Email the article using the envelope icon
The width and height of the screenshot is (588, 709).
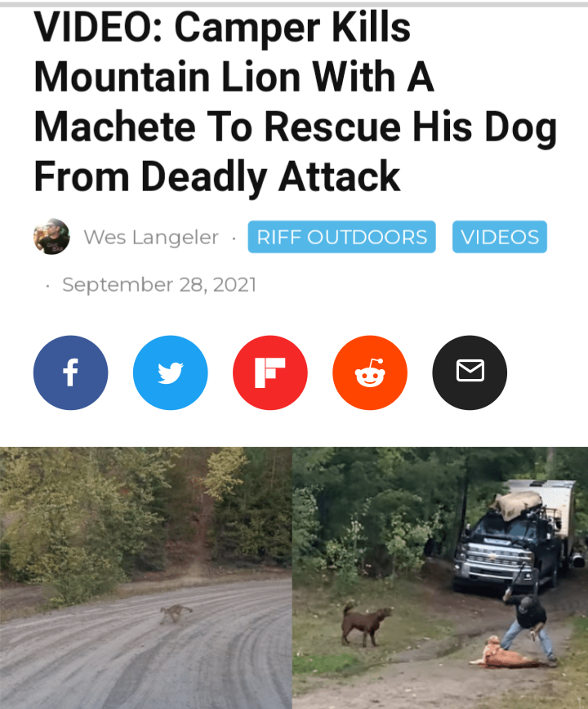pyautogui.click(x=470, y=372)
